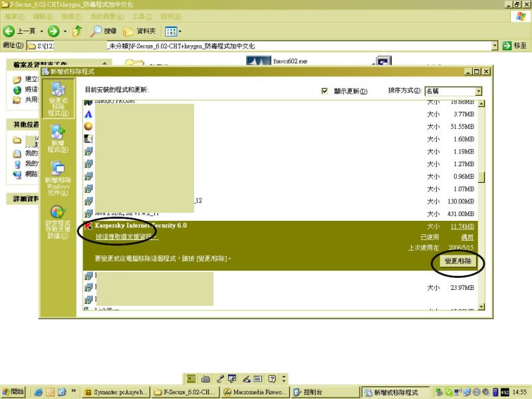Click the fsavcs602.exe file icon in Explorer
This screenshot has height=399, width=532.
point(259,61)
